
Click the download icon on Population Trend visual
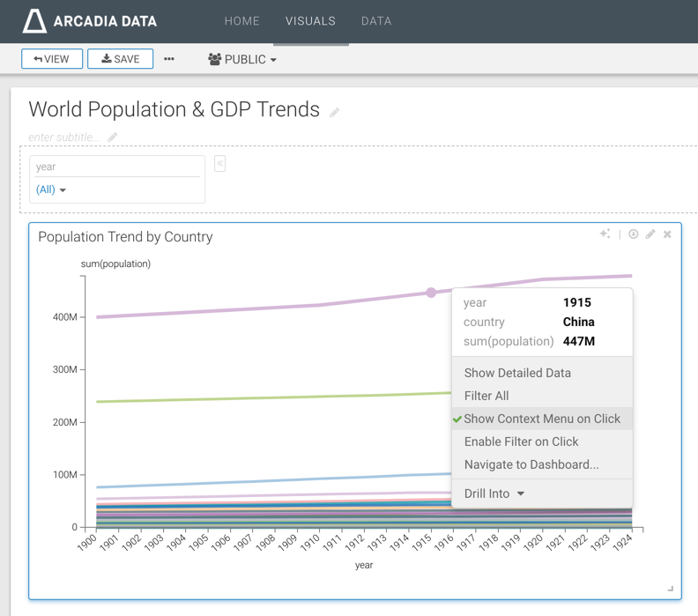coord(633,234)
